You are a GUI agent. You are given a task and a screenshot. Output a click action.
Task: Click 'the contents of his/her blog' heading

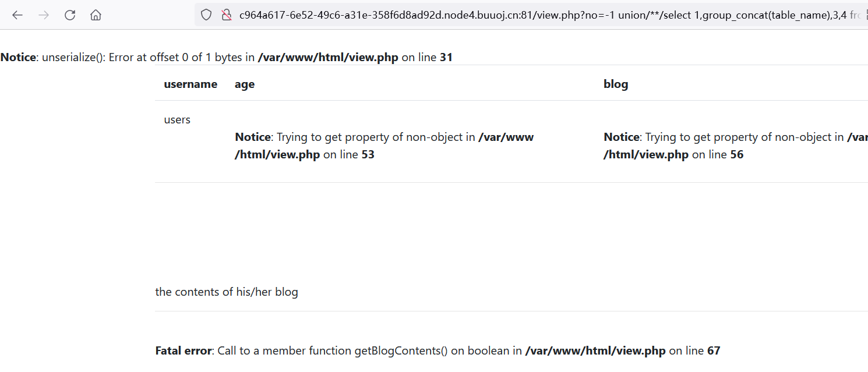227,292
